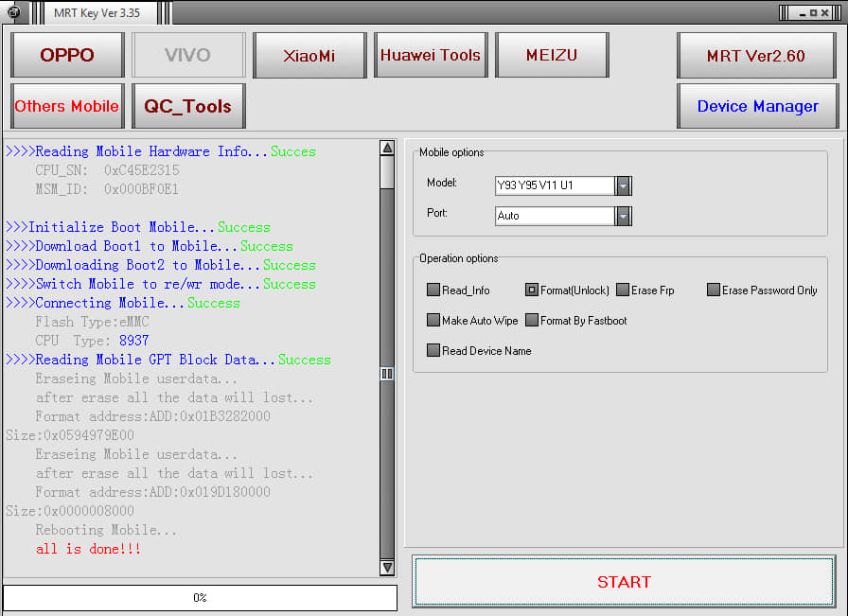The image size is (848, 616).
Task: Click 'Size:0x0000008000' log line
Action: tap(70, 511)
